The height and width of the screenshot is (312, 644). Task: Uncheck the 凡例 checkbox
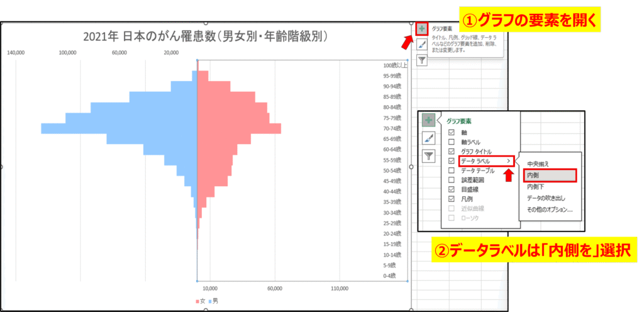(451, 198)
